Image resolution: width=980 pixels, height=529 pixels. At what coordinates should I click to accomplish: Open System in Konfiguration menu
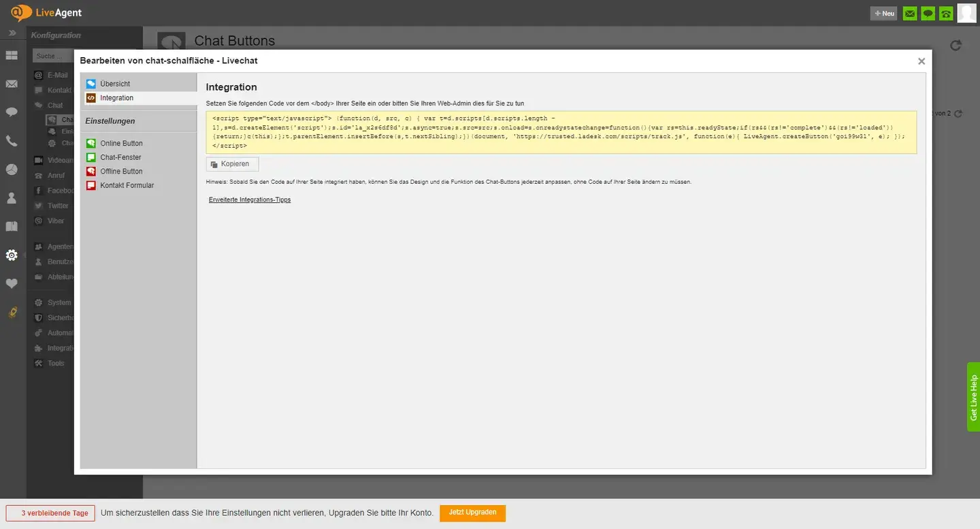(59, 302)
